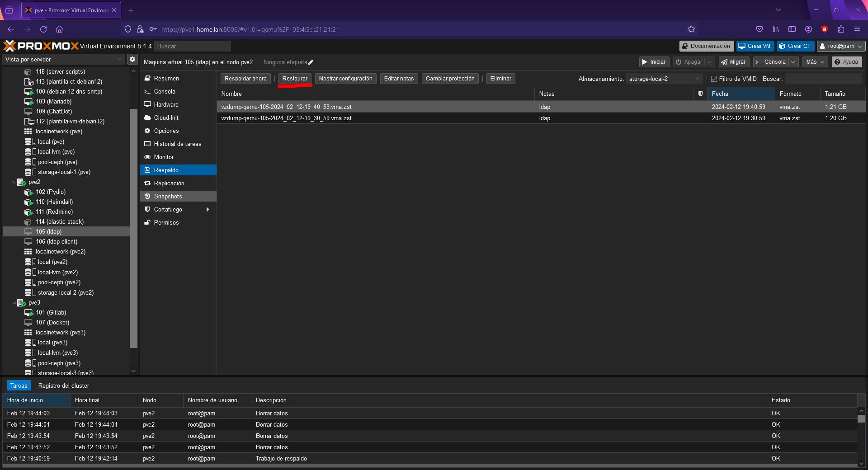Go to the browser home page
This screenshot has height=470, width=868.
click(x=59, y=29)
